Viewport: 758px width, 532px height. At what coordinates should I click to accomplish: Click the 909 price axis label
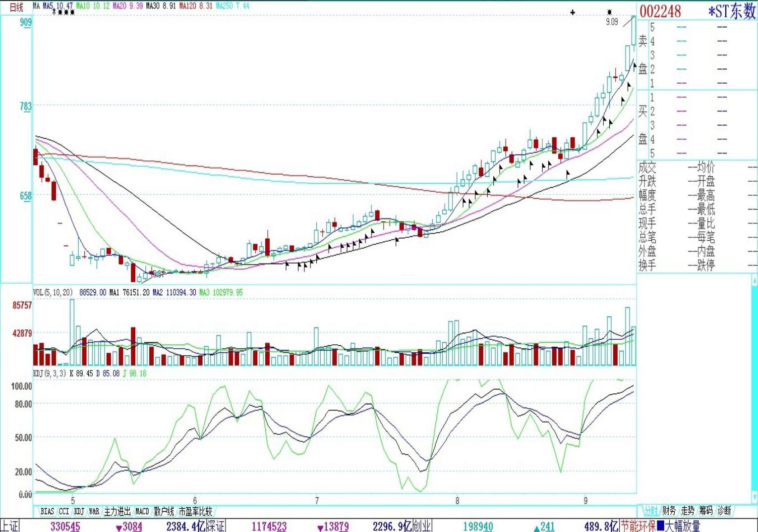26,22
